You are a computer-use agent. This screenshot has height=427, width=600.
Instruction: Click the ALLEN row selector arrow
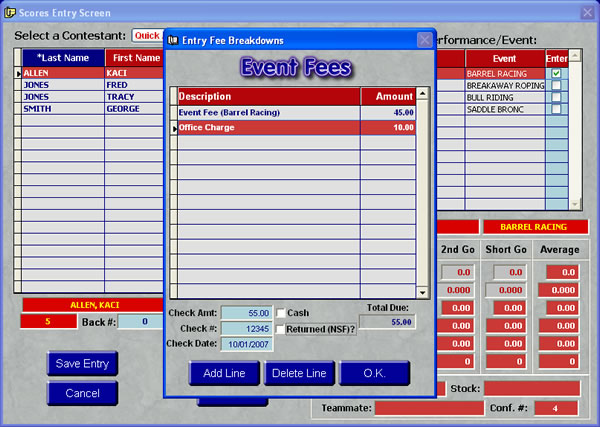17,73
